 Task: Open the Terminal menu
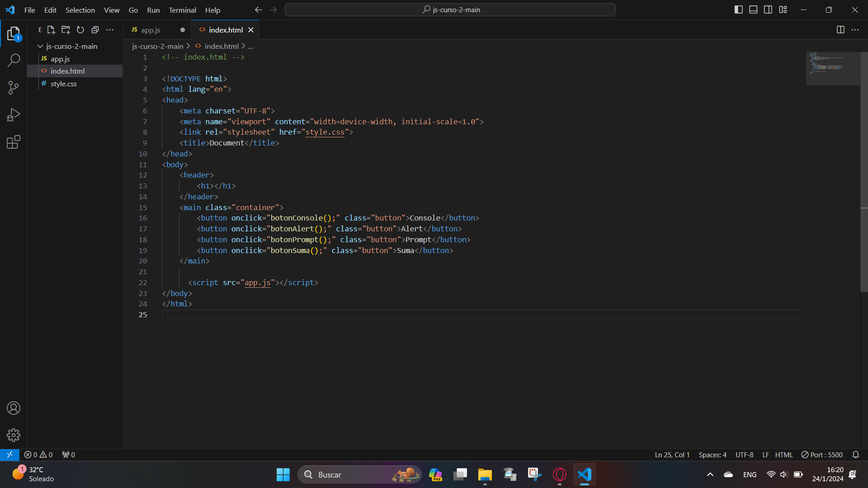point(182,10)
